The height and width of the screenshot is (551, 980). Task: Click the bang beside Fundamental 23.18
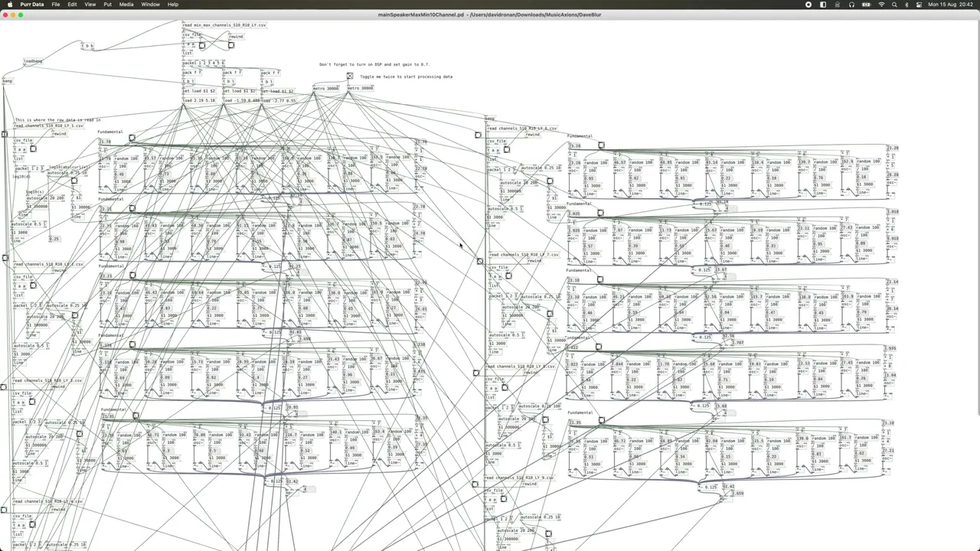[x=599, y=279]
